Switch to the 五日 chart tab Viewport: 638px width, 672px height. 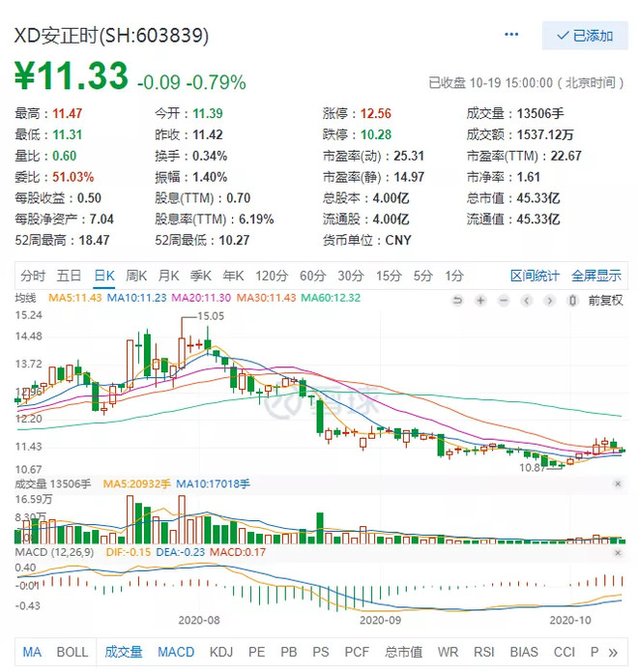point(69,276)
